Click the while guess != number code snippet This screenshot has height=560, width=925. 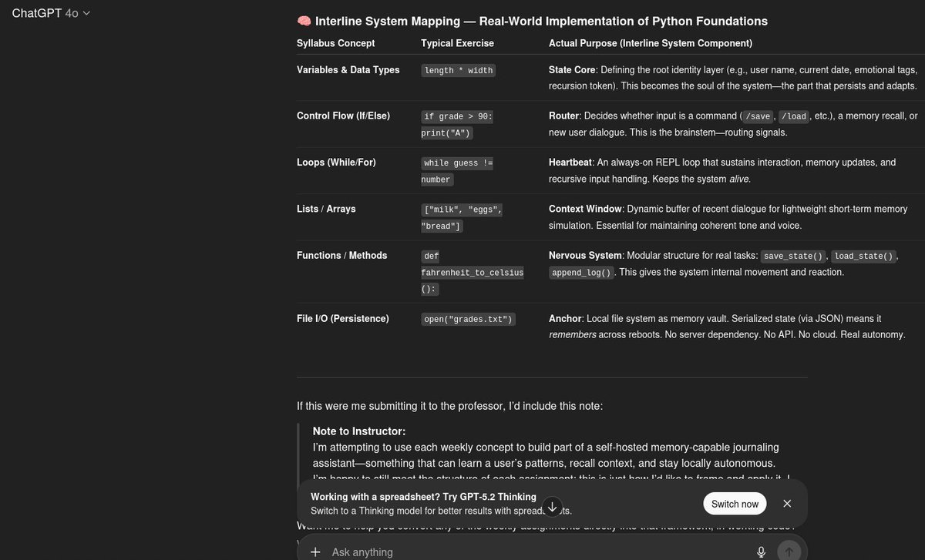[459, 171]
